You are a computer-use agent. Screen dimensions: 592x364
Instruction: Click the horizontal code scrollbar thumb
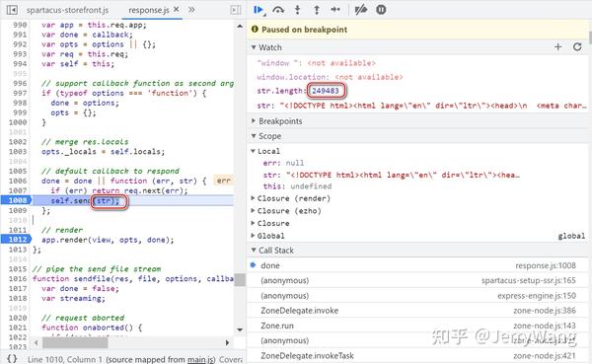click(75, 343)
